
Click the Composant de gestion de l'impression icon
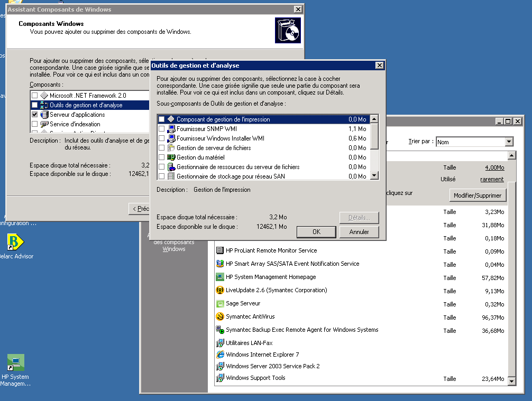coord(171,119)
